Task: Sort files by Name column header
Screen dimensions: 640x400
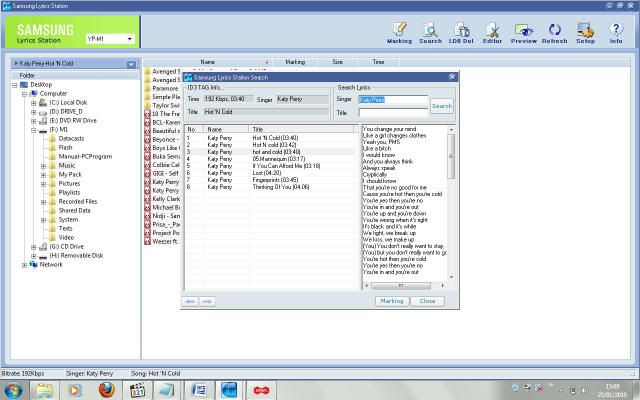Action: 207,62
